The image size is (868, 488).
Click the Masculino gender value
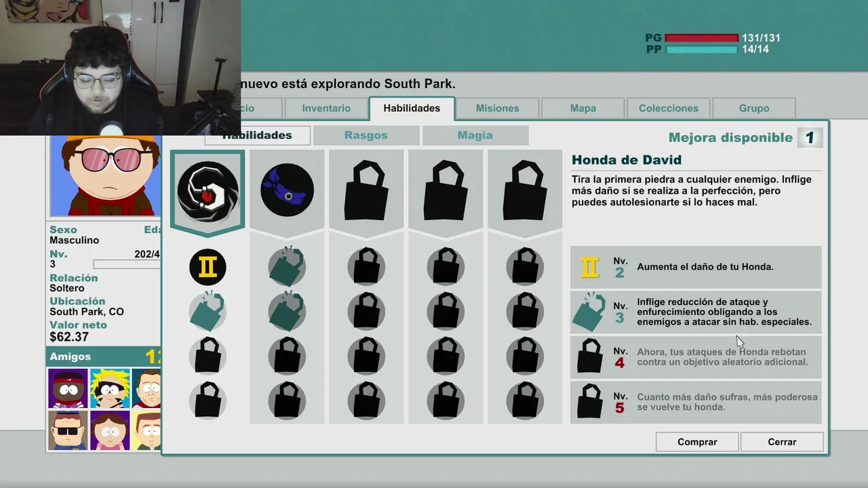coord(75,241)
